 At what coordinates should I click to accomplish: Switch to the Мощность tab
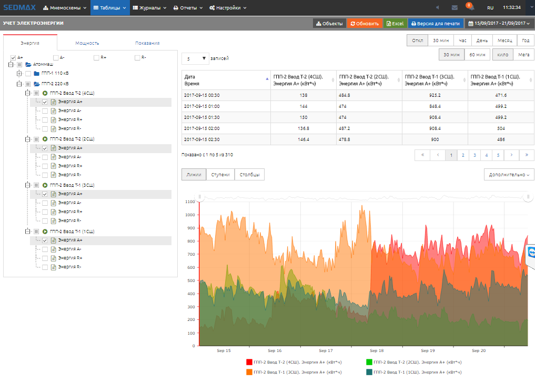pyautogui.click(x=87, y=43)
